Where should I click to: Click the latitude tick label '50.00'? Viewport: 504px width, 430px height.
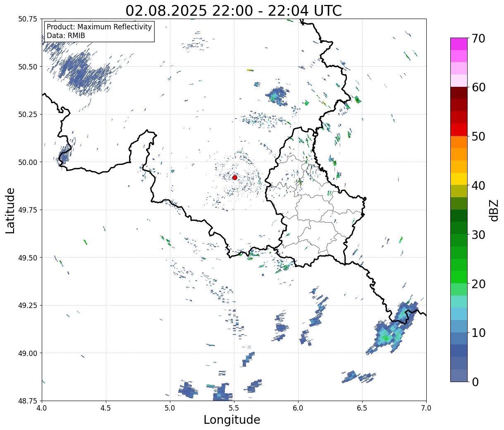point(28,162)
